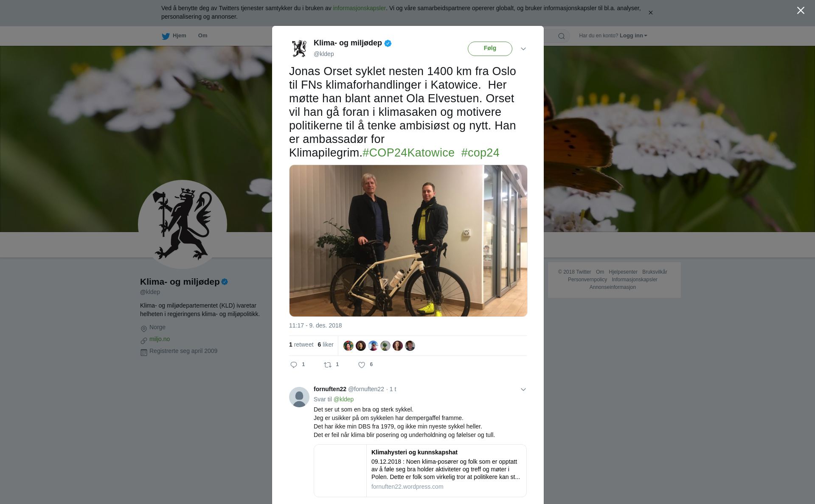
Task: Click first liker's avatar
Action: (x=348, y=346)
